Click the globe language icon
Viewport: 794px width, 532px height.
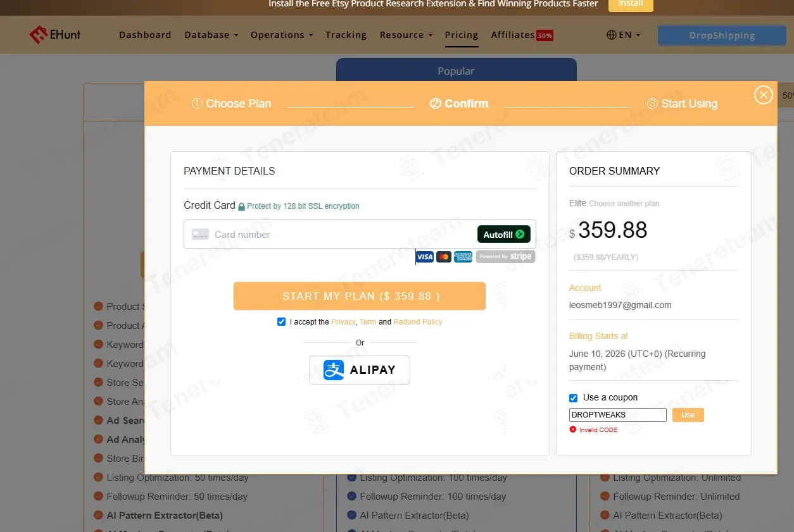tap(611, 35)
